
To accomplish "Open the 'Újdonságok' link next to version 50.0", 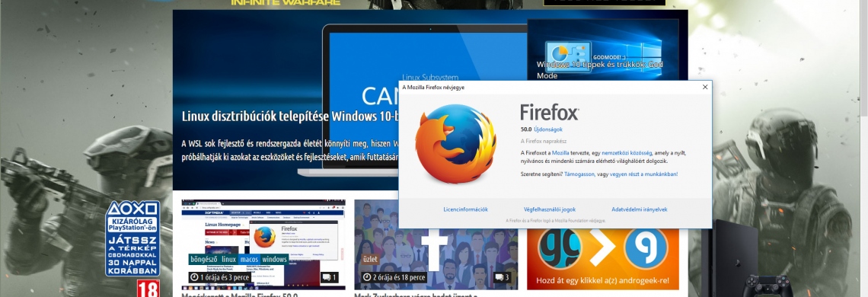I will [x=548, y=129].
